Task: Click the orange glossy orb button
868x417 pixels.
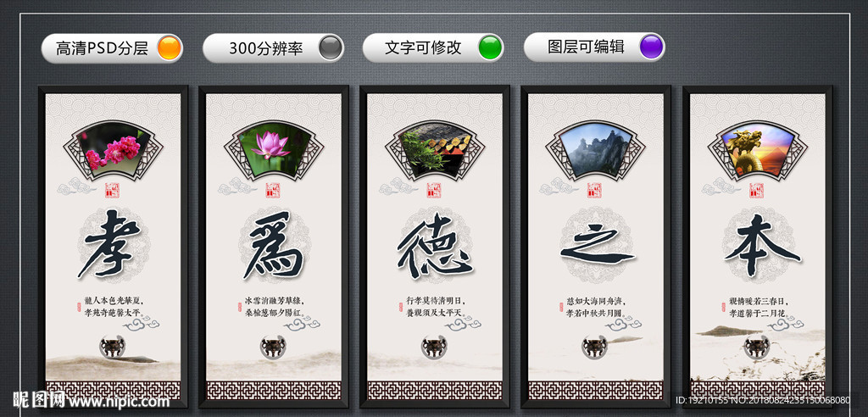Action: [169, 47]
